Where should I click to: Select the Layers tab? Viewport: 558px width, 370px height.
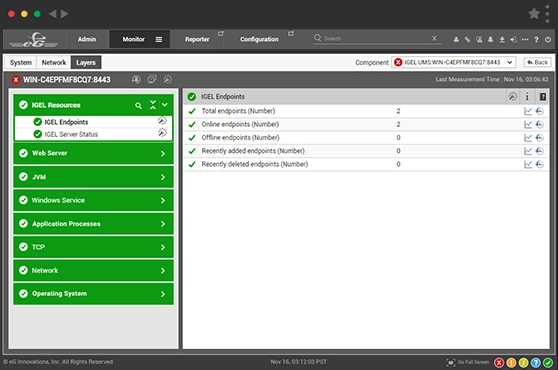click(x=86, y=63)
